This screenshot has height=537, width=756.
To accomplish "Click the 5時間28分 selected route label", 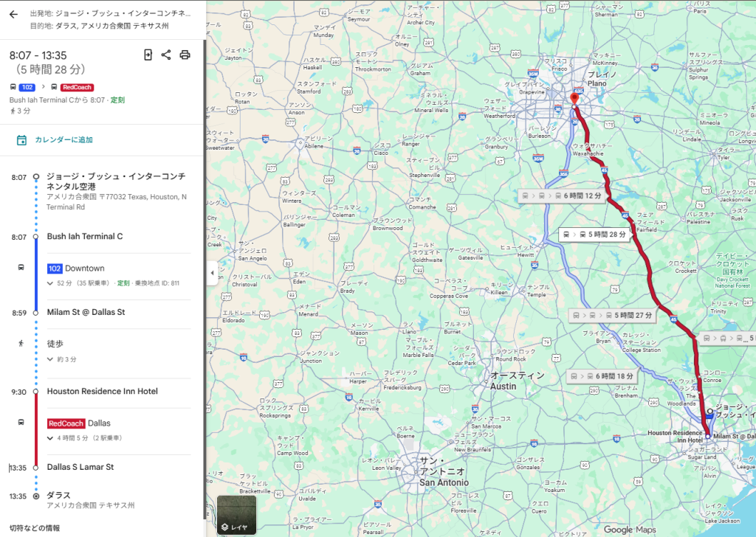I will 596,235.
